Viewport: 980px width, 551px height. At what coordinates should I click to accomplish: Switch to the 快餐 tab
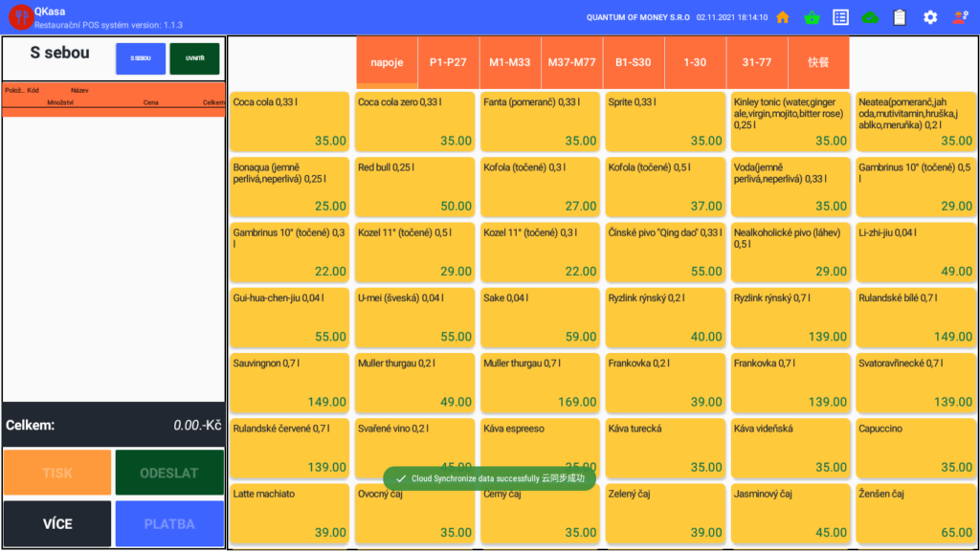tap(818, 62)
